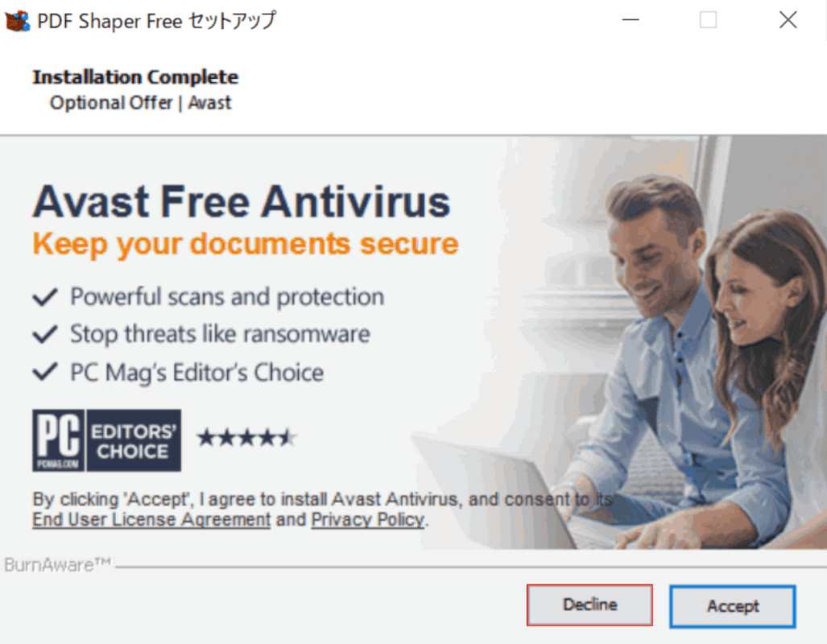Click the Keep your documents secure tagline
This screenshot has width=827, height=644.
[246, 244]
